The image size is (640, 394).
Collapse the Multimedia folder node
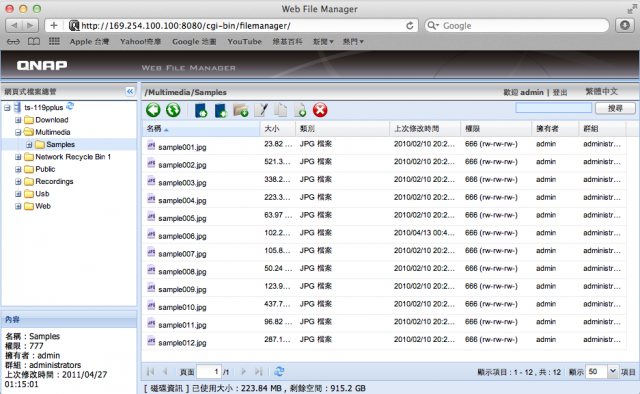click(18, 132)
